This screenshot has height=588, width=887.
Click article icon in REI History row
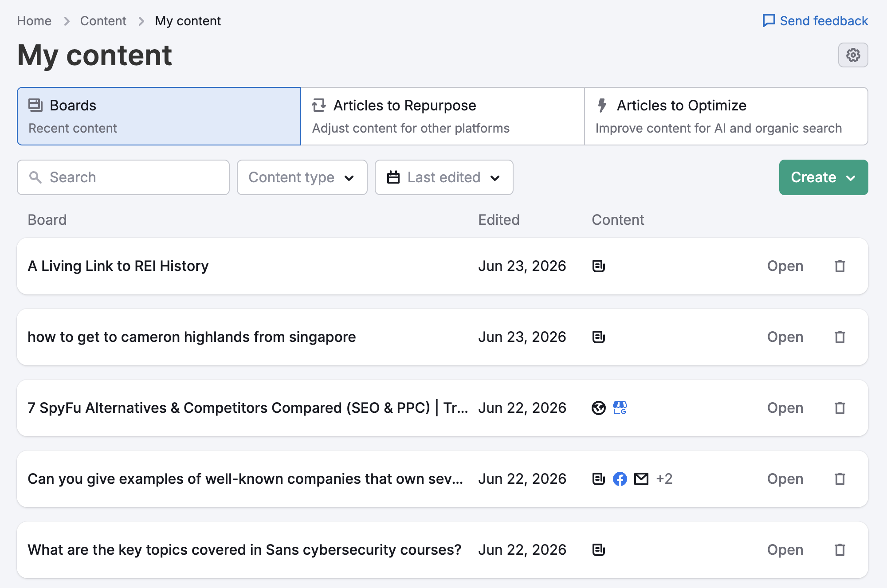point(599,266)
